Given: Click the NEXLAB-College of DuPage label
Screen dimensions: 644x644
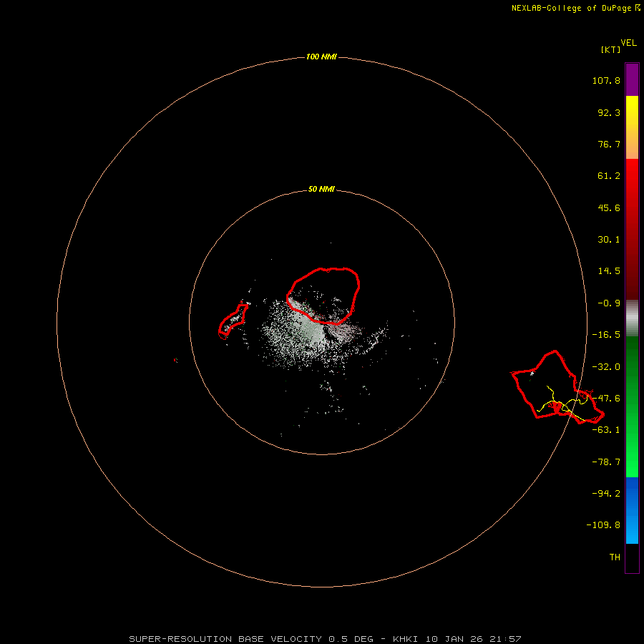Looking at the screenshot, I should 571,8.
